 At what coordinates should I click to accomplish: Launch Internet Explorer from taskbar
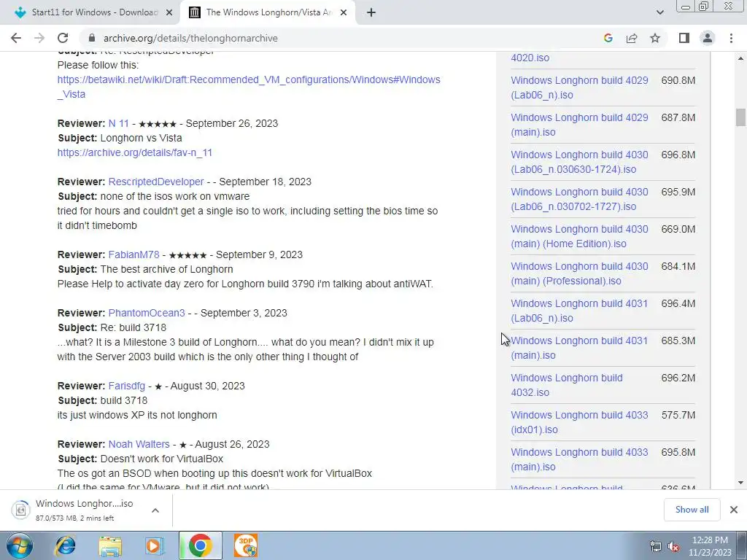[x=65, y=545]
